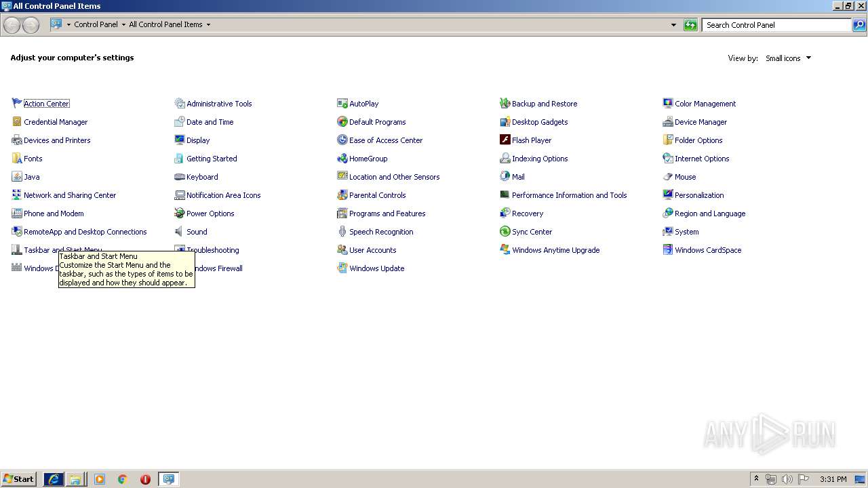Click the Mail icon
Screen dimensions: 868x488
[x=505, y=177]
